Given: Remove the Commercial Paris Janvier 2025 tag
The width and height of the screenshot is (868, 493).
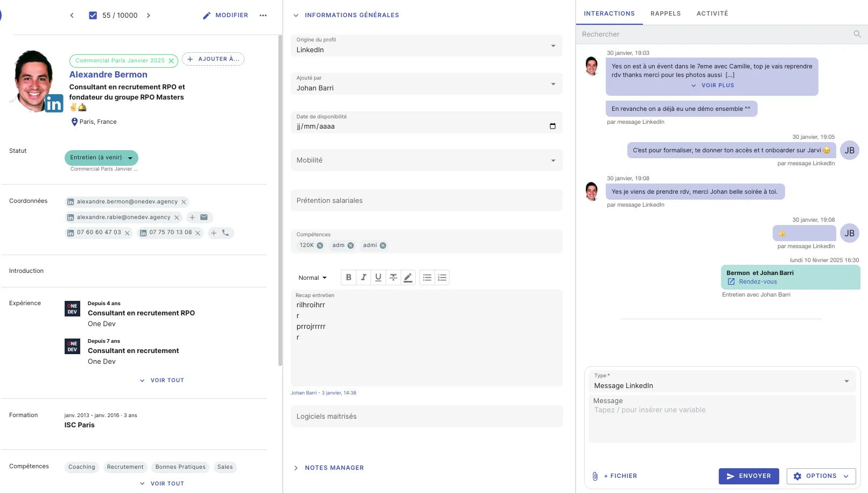Looking at the screenshot, I should pos(171,61).
